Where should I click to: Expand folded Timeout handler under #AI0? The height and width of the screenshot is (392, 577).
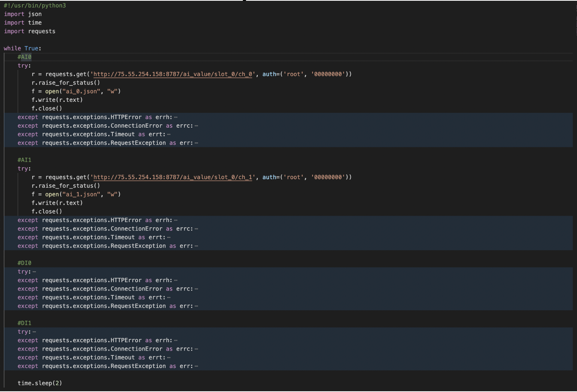(x=169, y=134)
